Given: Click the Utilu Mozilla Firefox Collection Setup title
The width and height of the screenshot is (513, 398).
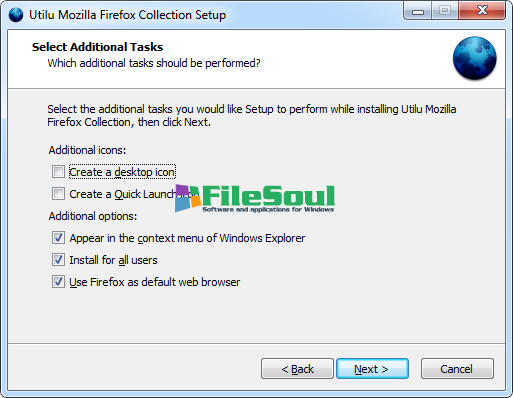Looking at the screenshot, I should [128, 15].
